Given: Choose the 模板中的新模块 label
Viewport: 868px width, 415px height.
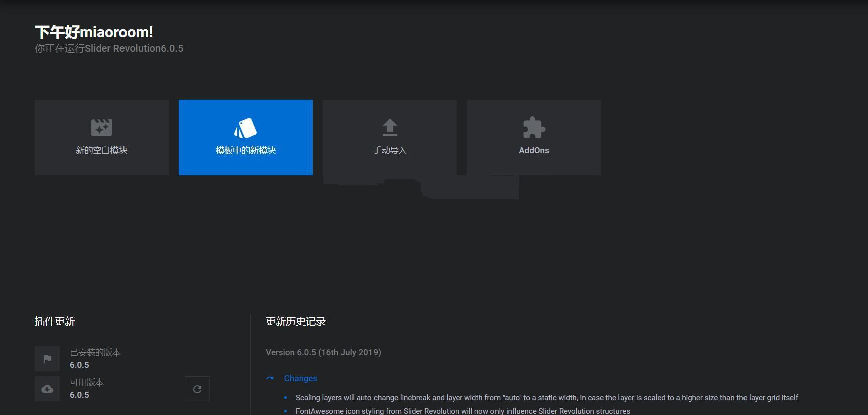Looking at the screenshot, I should (245, 150).
